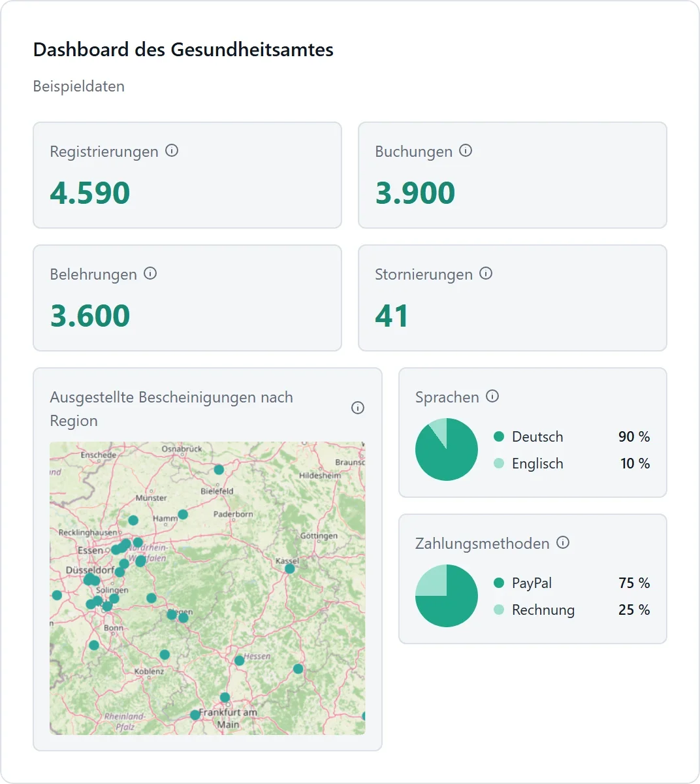This screenshot has height=784, width=700.
Task: Click the Buchungen value 3.900
Action: click(x=415, y=193)
